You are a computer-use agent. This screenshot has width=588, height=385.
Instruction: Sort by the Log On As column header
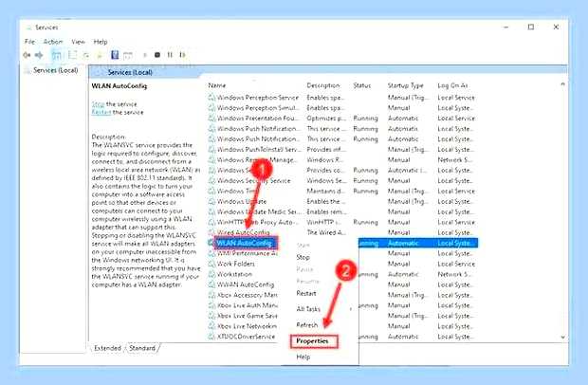[452, 85]
